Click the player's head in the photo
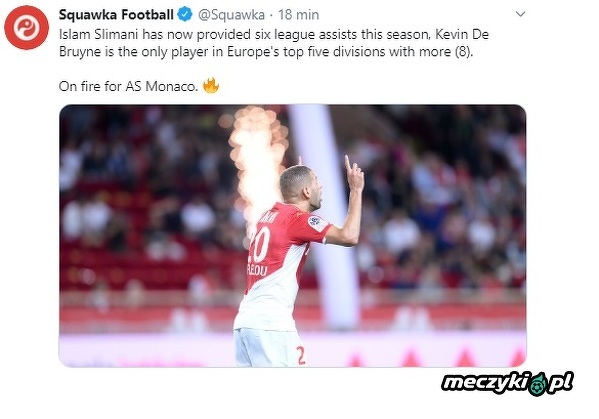Screen dimensions: 599x419 [301, 187]
